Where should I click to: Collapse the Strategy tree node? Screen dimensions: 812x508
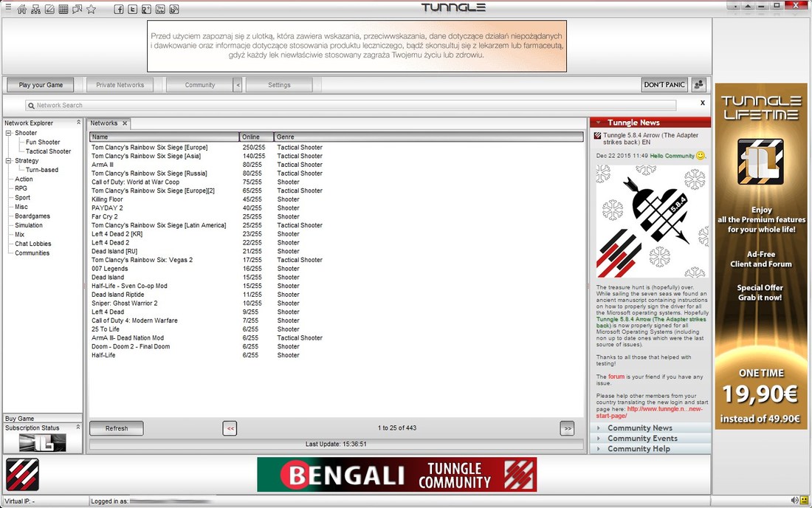[x=8, y=161]
